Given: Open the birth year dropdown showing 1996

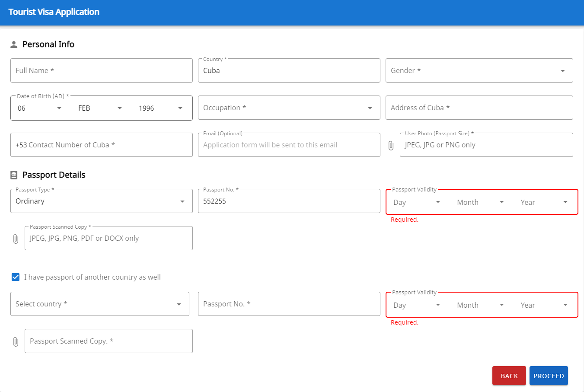Looking at the screenshot, I should coord(161,108).
